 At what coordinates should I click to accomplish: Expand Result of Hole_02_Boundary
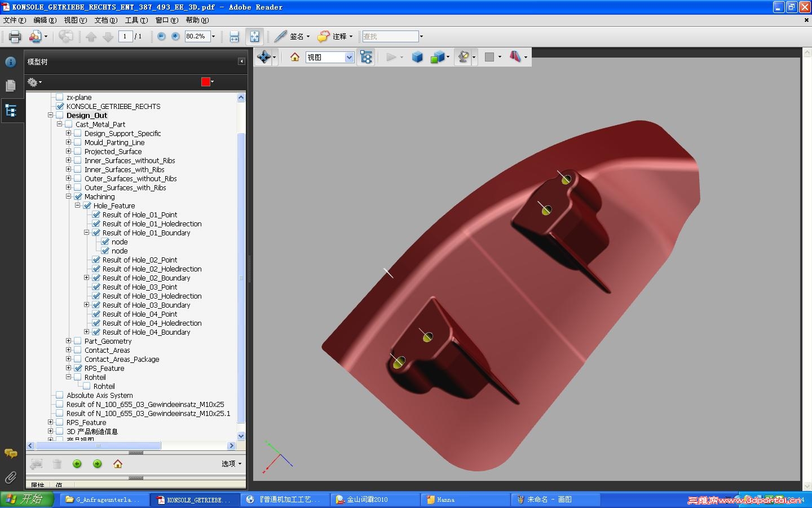87,278
